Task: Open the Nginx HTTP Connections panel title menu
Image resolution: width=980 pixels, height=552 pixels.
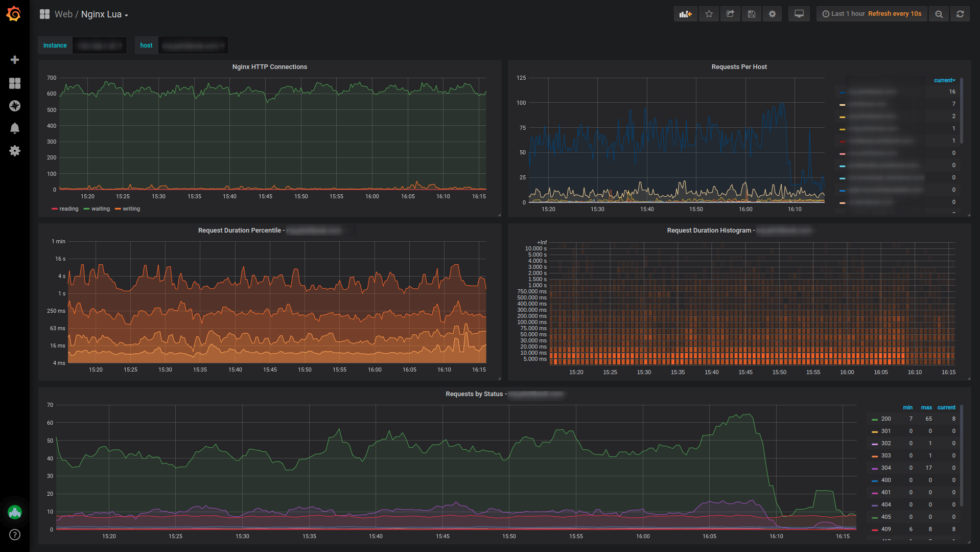Action: 269,67
